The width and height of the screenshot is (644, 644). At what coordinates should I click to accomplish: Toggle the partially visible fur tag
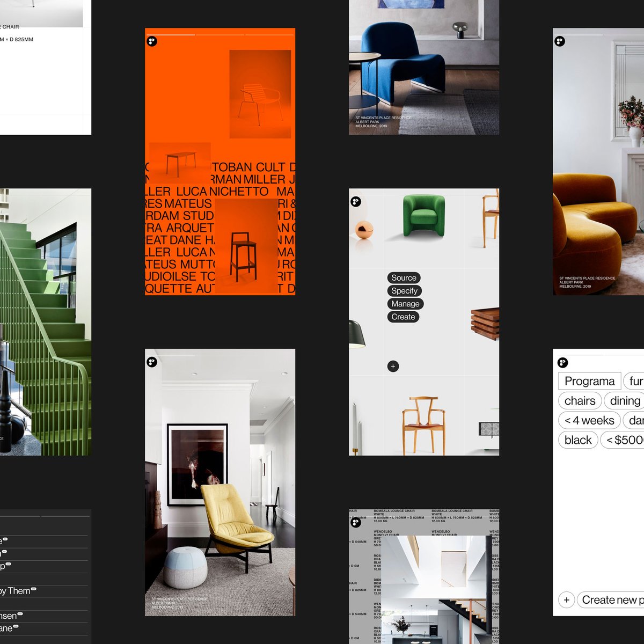634,381
